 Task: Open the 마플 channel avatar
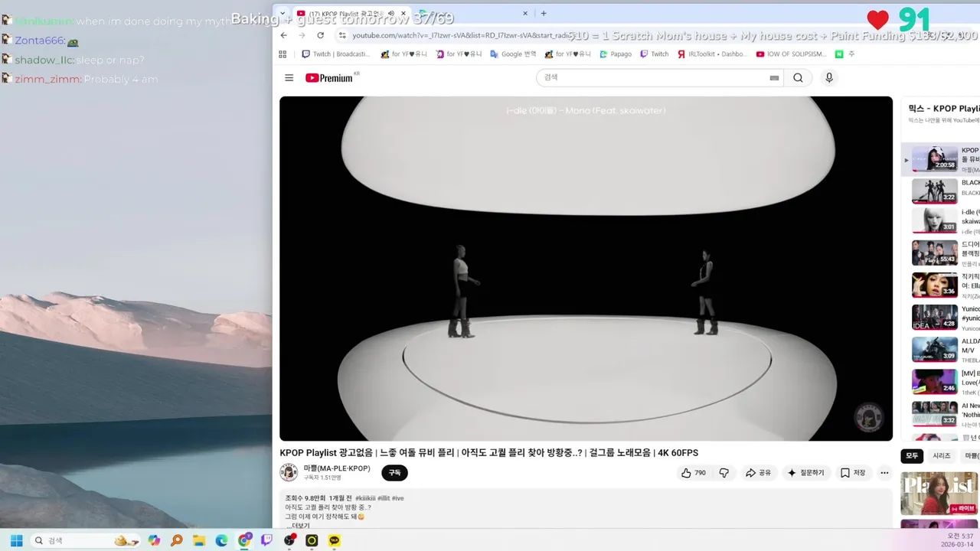click(x=289, y=472)
